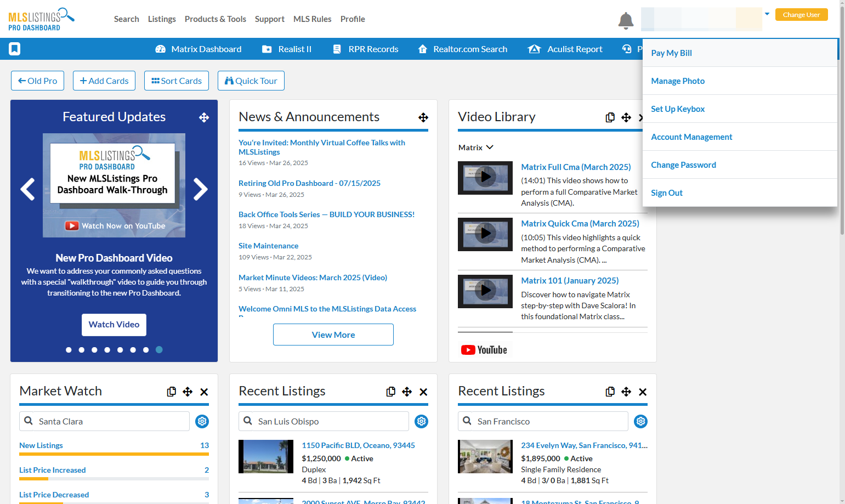
Task: Select Sign Out from account menu
Action: click(x=740, y=193)
